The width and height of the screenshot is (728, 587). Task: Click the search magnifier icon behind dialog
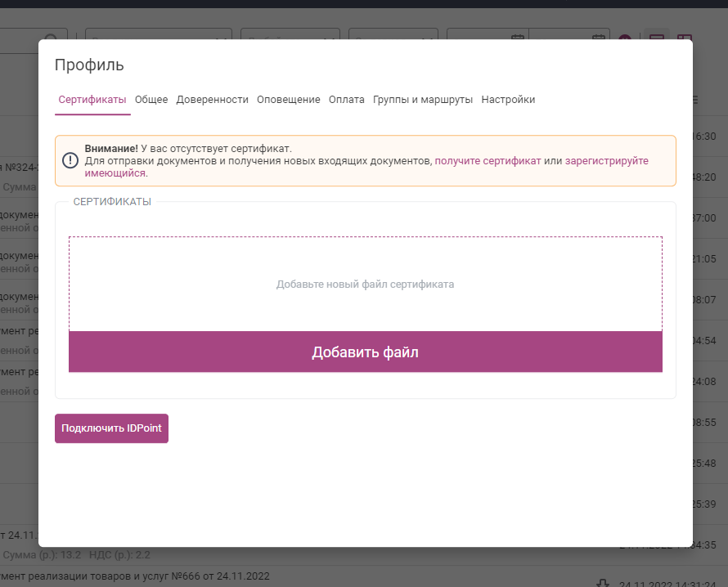(51, 38)
